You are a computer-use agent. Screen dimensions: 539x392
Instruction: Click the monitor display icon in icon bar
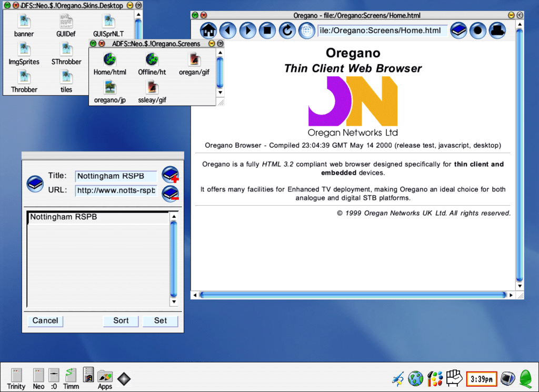click(508, 379)
